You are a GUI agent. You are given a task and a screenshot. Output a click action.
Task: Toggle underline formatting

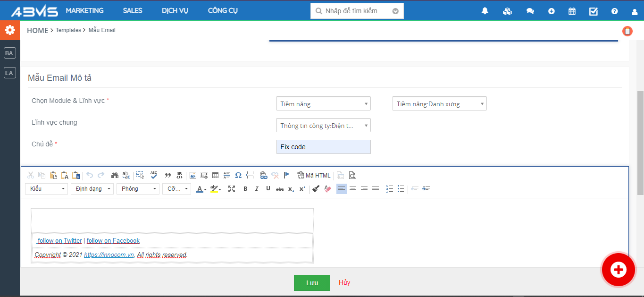(x=268, y=189)
